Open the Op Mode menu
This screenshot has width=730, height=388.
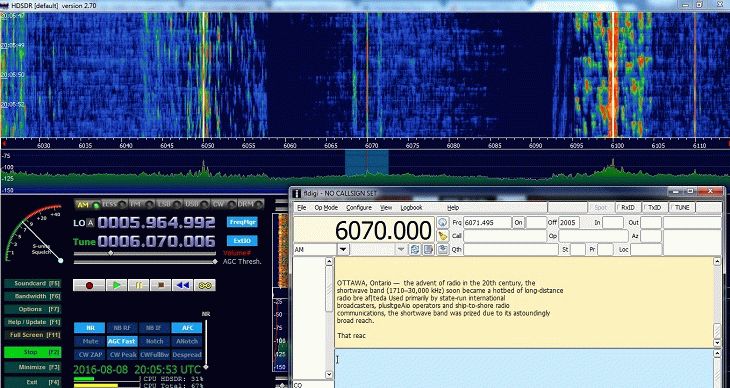point(326,208)
